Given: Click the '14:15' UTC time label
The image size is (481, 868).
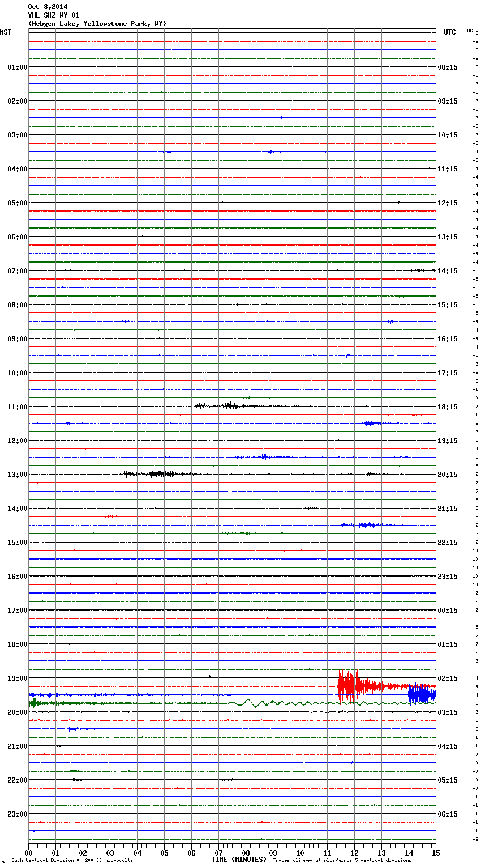Looking at the screenshot, I should point(448,270).
